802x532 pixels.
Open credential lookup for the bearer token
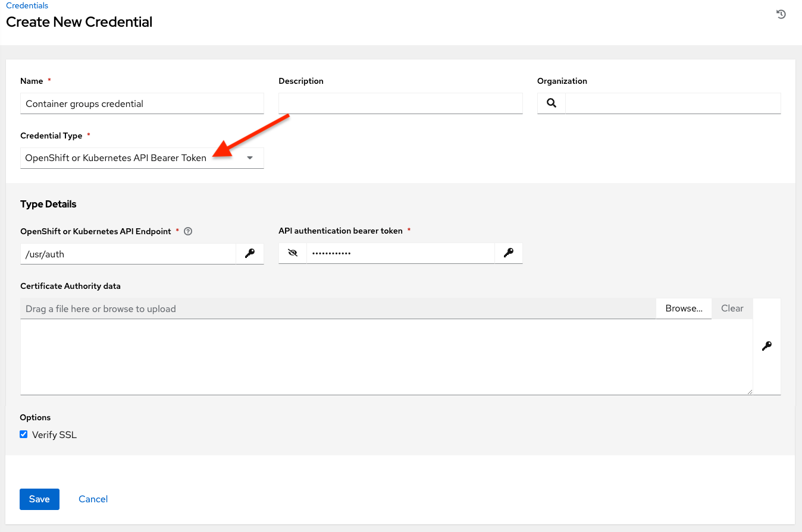coord(509,253)
